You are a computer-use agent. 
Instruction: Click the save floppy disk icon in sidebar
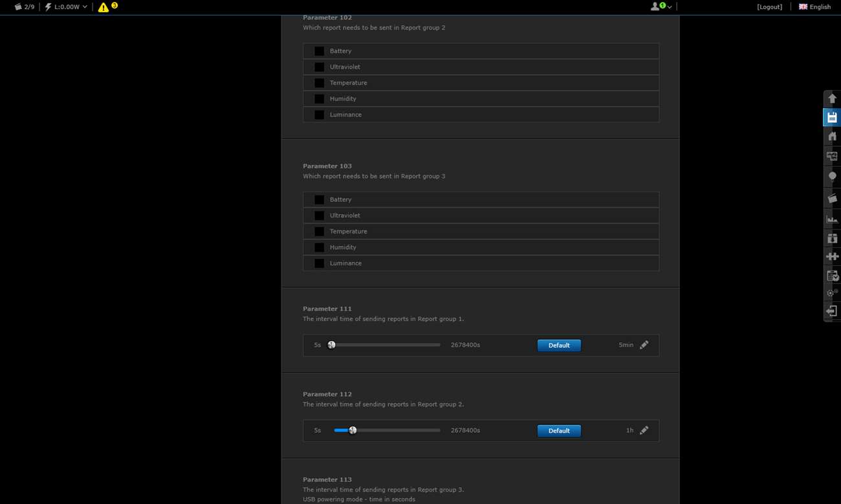pyautogui.click(x=832, y=118)
